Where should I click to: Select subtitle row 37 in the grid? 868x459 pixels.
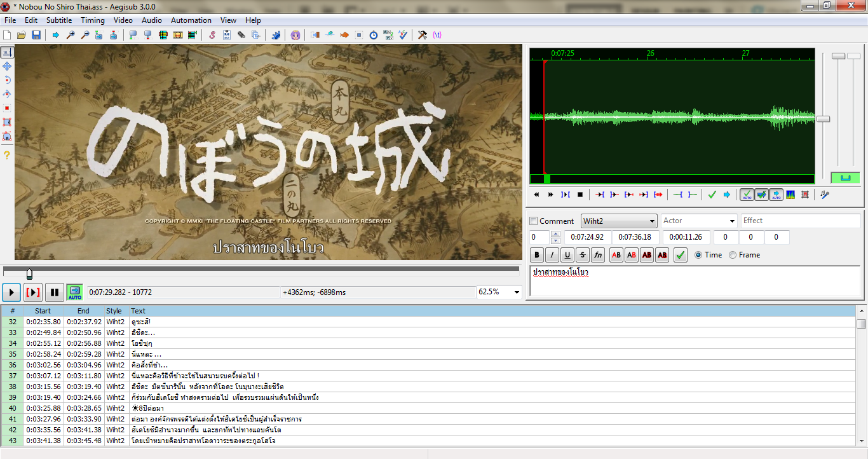[x=428, y=376]
